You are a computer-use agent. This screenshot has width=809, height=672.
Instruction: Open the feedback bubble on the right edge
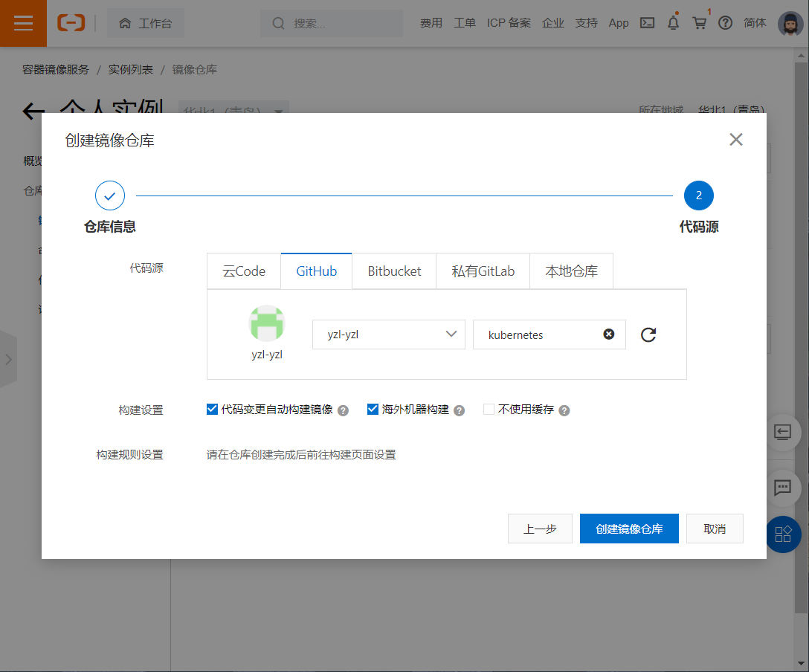(x=783, y=488)
